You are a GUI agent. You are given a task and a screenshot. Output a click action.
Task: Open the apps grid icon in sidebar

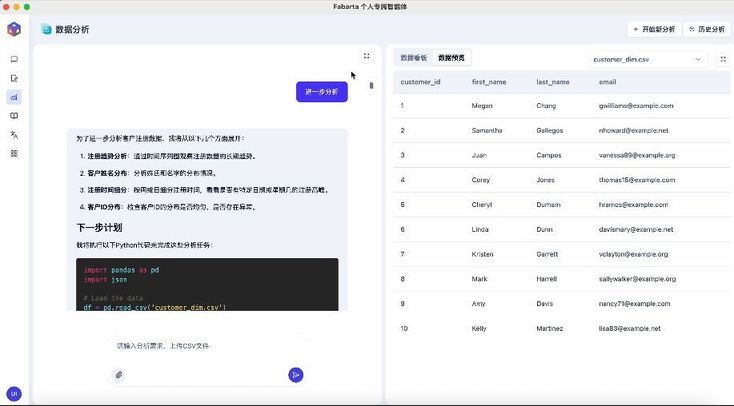point(14,154)
